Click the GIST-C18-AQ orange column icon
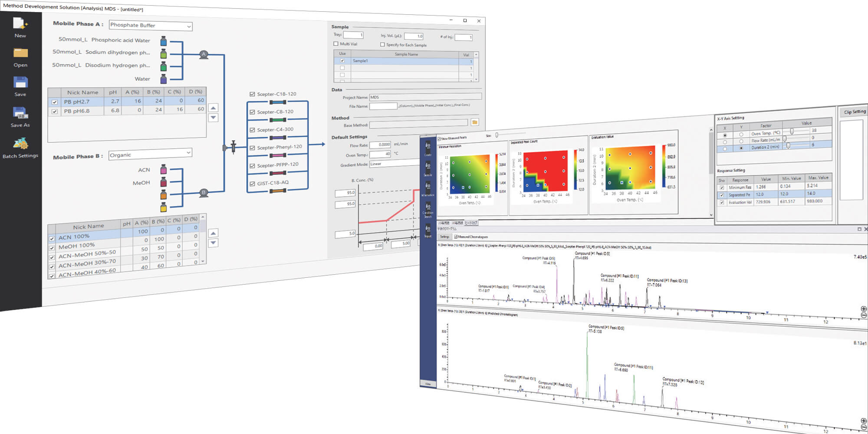Screen dimensions: 868x434 pos(278,191)
